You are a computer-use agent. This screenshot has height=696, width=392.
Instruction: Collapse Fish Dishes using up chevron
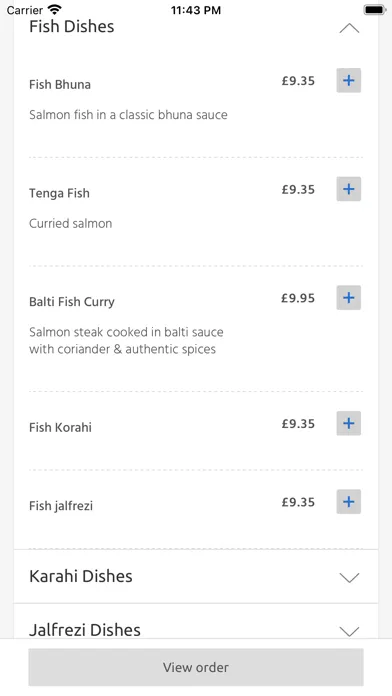[349, 28]
